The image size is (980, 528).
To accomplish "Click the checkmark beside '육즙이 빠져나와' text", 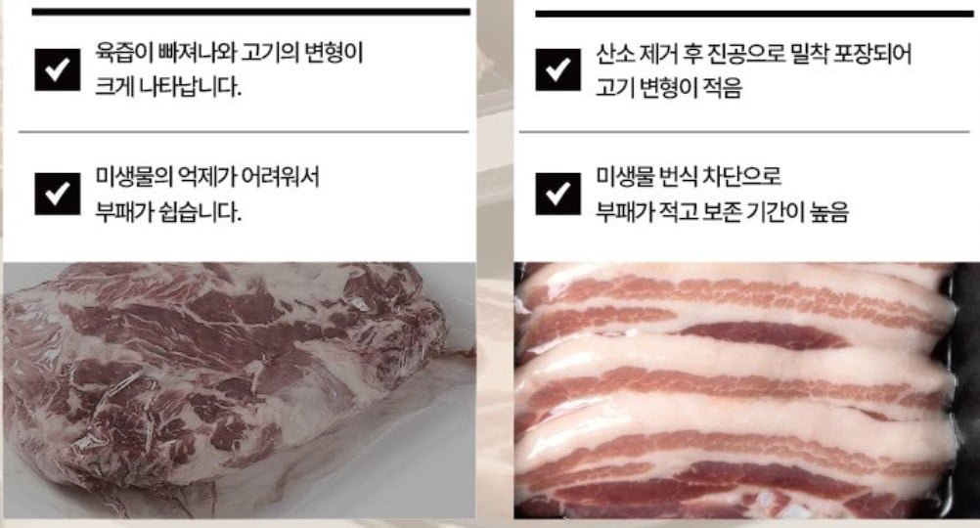I will click(57, 69).
